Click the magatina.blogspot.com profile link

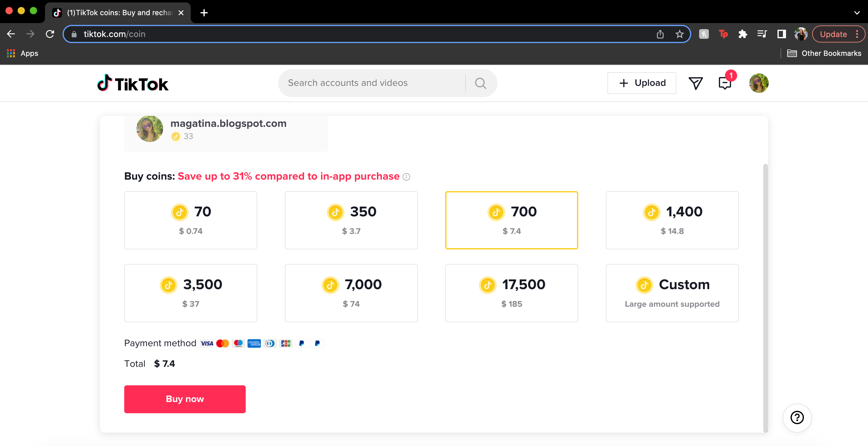[228, 122]
